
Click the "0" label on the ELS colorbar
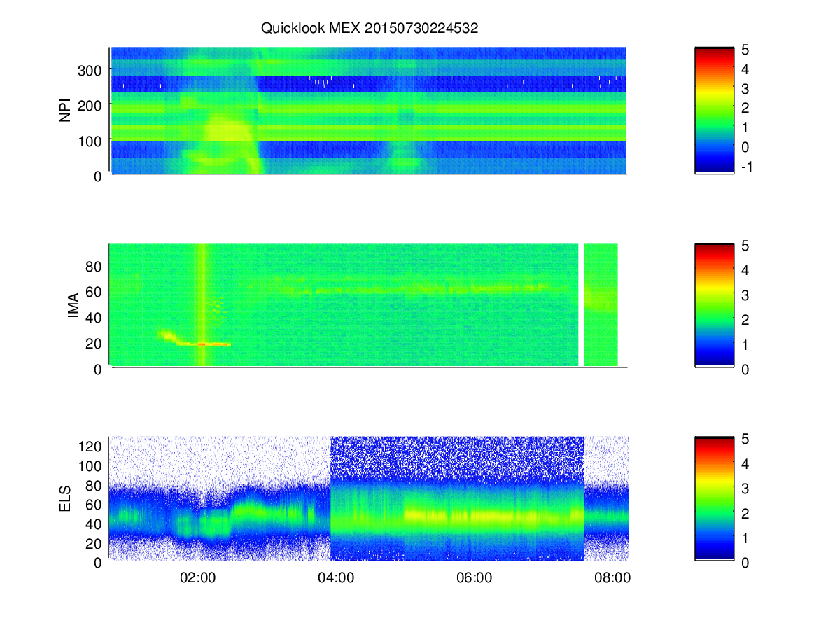tap(745, 562)
